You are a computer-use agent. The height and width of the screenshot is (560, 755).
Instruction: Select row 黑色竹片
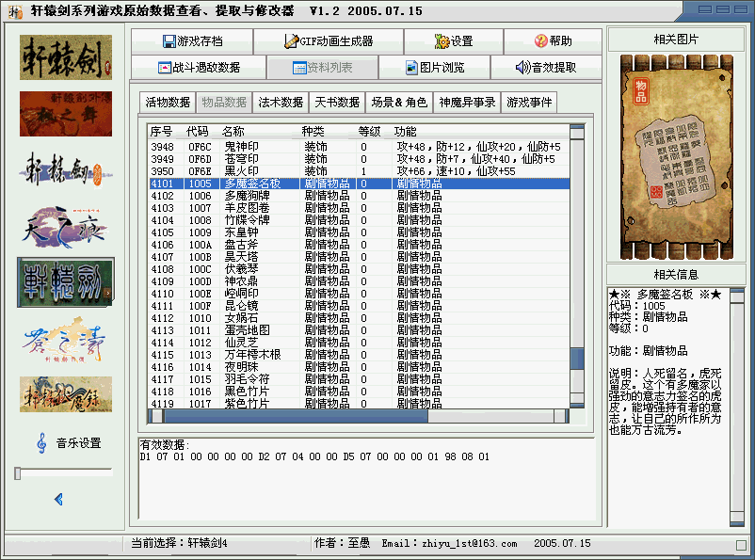pos(359,392)
